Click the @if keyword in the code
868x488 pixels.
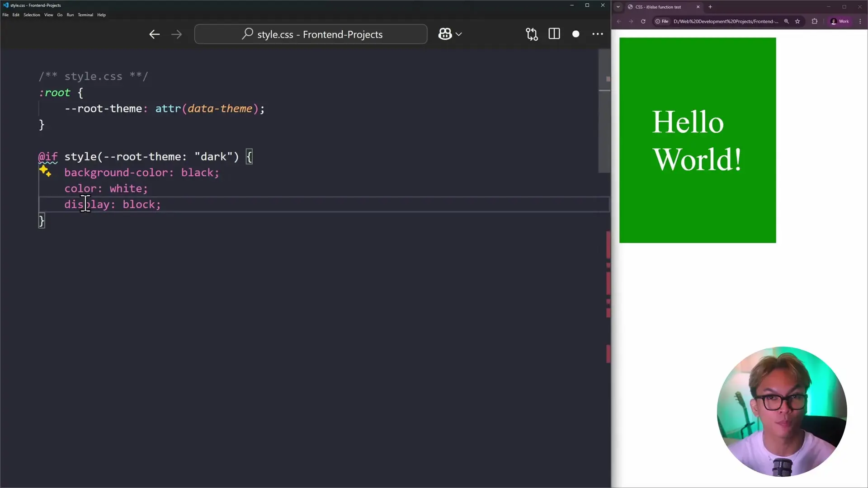pyautogui.click(x=48, y=157)
